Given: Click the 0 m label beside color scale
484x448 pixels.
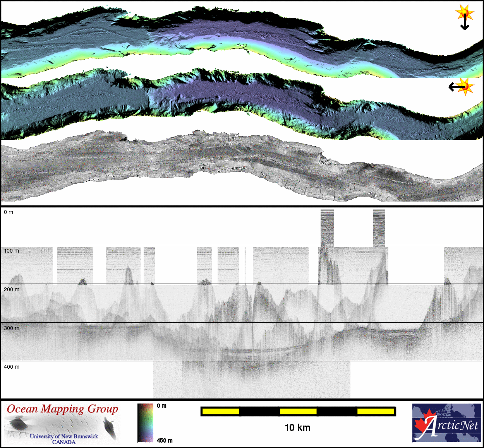Looking at the screenshot, I should (x=162, y=406).
